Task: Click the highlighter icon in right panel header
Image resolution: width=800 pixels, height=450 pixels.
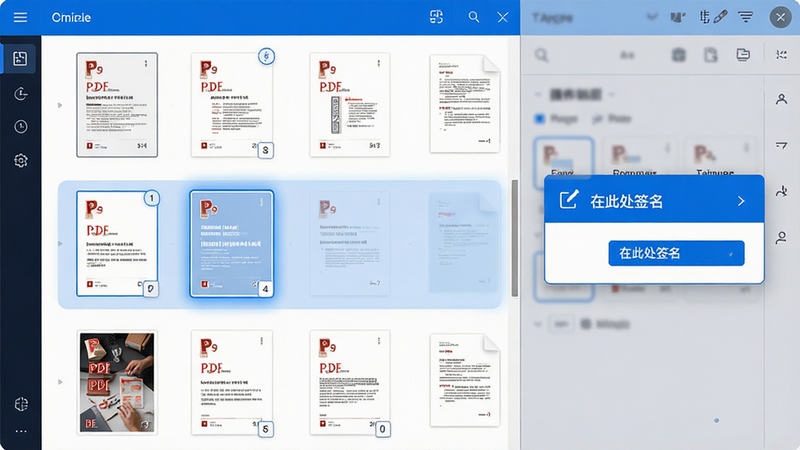Action: tap(678, 18)
